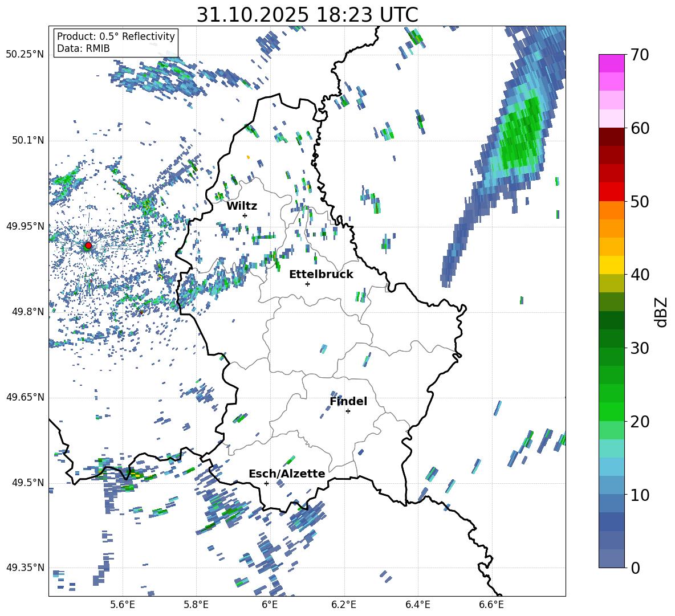This screenshot has width=675, height=616.
Task: Click the Ettelbruck station cross marker
Action: click(307, 284)
